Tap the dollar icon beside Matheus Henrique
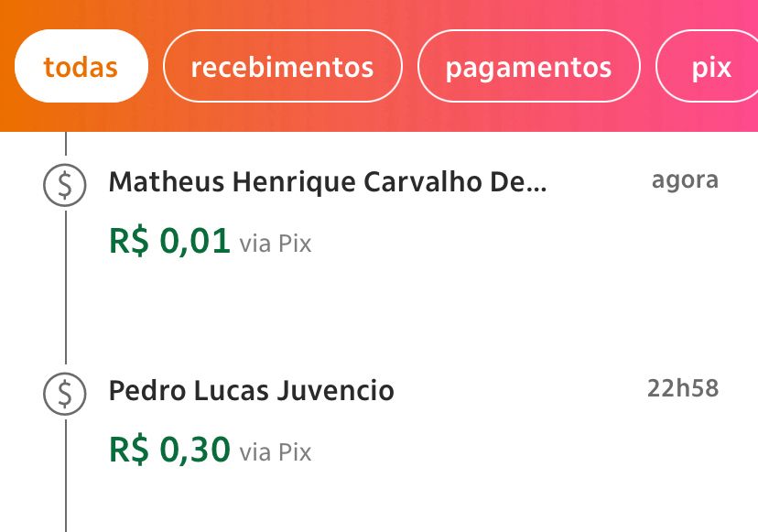 tap(65, 183)
